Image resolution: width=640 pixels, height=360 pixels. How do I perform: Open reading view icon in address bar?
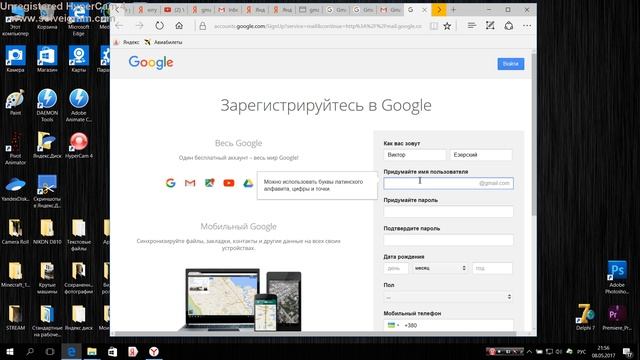point(433,26)
